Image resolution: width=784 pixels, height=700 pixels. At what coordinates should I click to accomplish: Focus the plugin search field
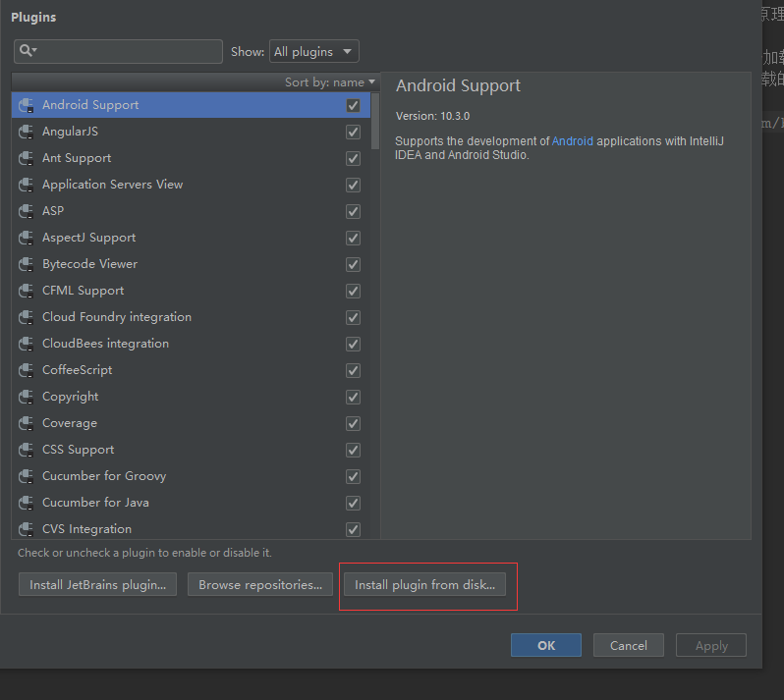pyautogui.click(x=118, y=51)
